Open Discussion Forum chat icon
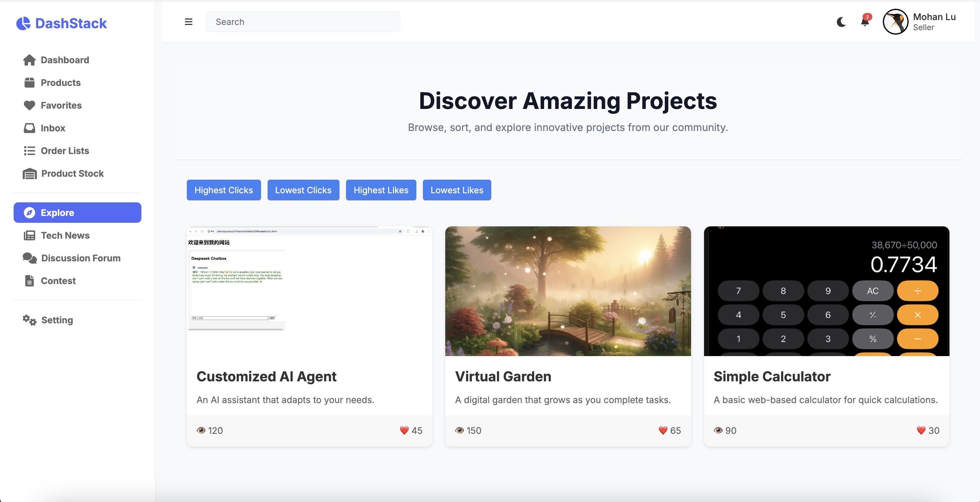Image resolution: width=980 pixels, height=502 pixels. click(x=30, y=258)
